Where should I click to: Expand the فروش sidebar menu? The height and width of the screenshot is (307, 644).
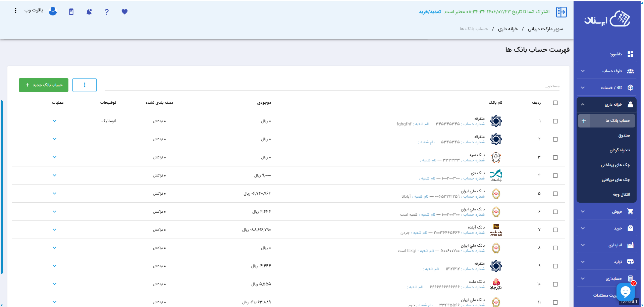pos(606,211)
